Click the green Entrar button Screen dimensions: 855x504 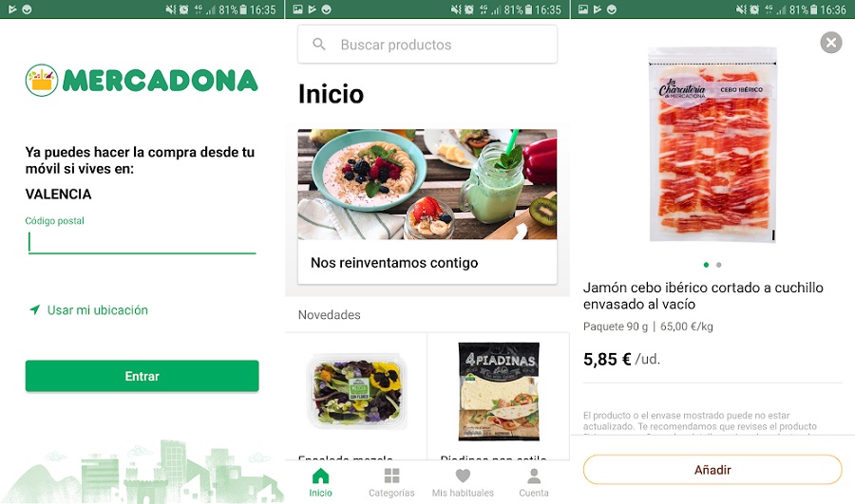pos(142,376)
